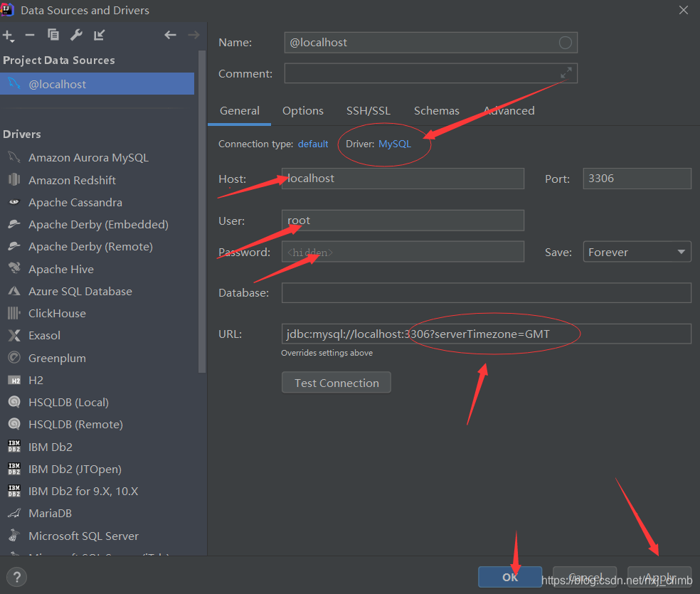
Task: Go back with left arrow
Action: tap(170, 35)
